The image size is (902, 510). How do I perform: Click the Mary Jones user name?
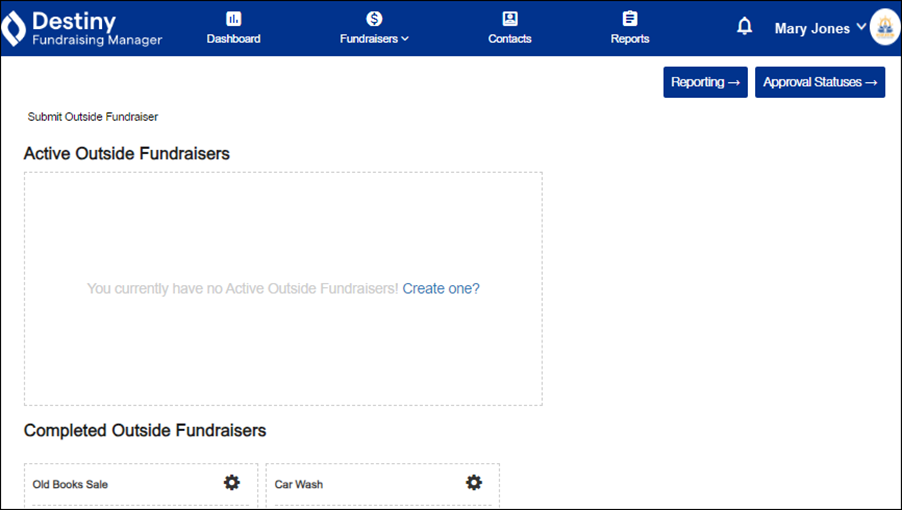811,29
